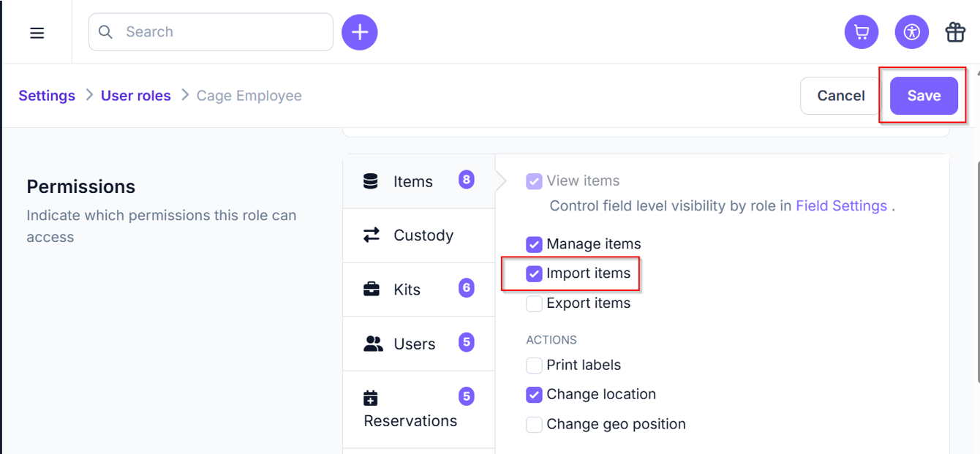Click the Reservations calendar icon
The height and width of the screenshot is (454, 980).
click(x=371, y=398)
